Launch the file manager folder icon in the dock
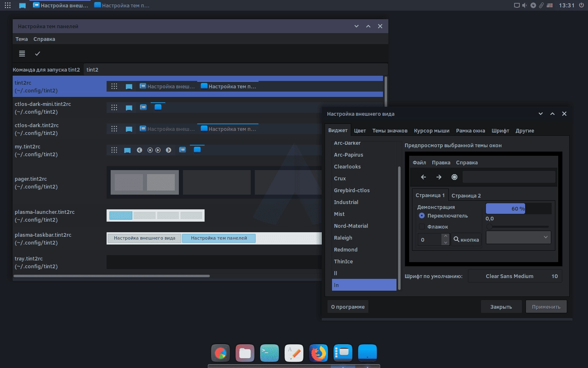The width and height of the screenshot is (588, 368). tap(245, 352)
